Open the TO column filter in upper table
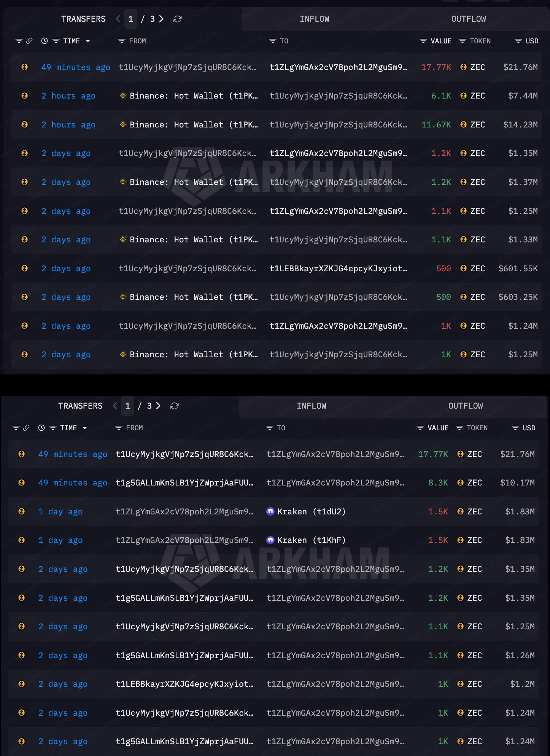 point(272,41)
